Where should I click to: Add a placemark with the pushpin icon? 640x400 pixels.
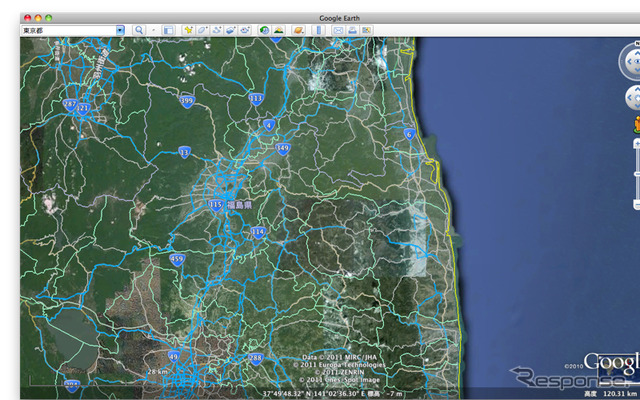[x=189, y=30]
